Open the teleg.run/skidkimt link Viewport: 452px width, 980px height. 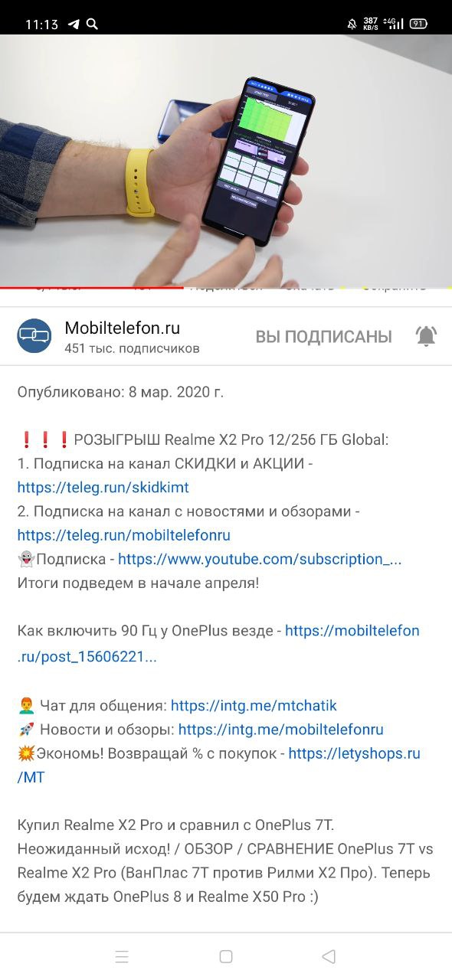pyautogui.click(x=103, y=487)
